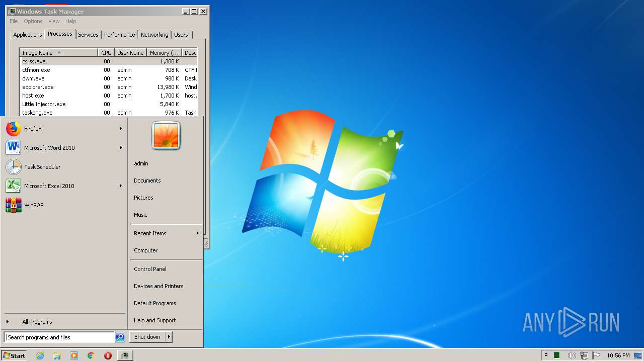Expand All Programs list
The image size is (644, 362).
pyautogui.click(x=37, y=322)
